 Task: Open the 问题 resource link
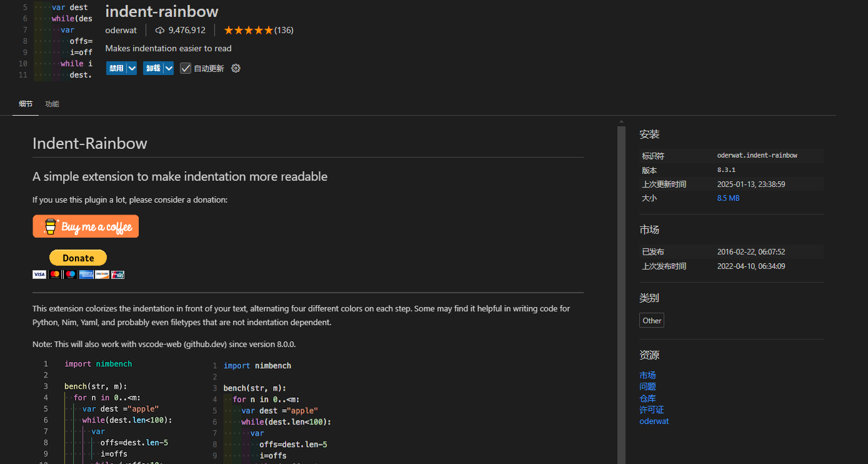(x=647, y=386)
